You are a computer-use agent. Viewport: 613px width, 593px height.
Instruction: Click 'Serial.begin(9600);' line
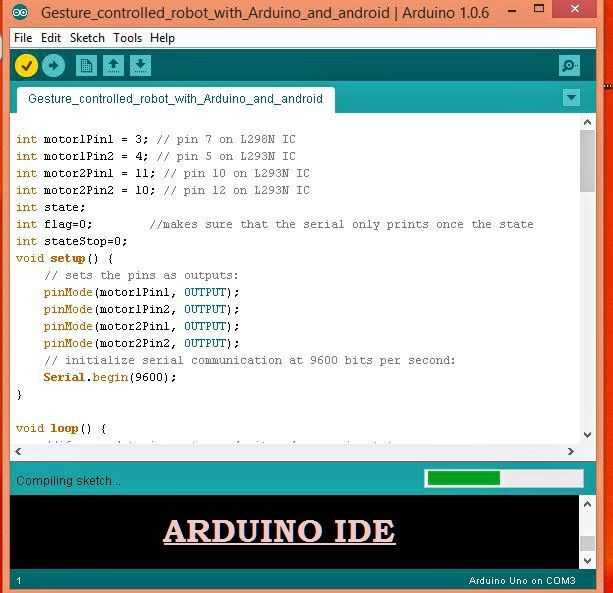pyautogui.click(x=110, y=377)
